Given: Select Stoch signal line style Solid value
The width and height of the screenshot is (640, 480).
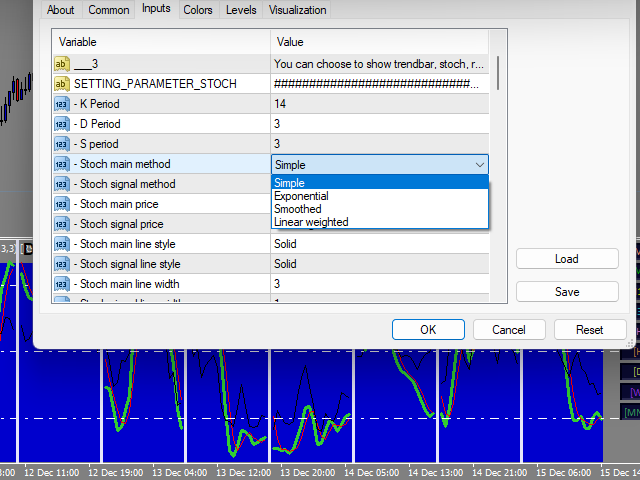Looking at the screenshot, I should pyautogui.click(x=380, y=264).
